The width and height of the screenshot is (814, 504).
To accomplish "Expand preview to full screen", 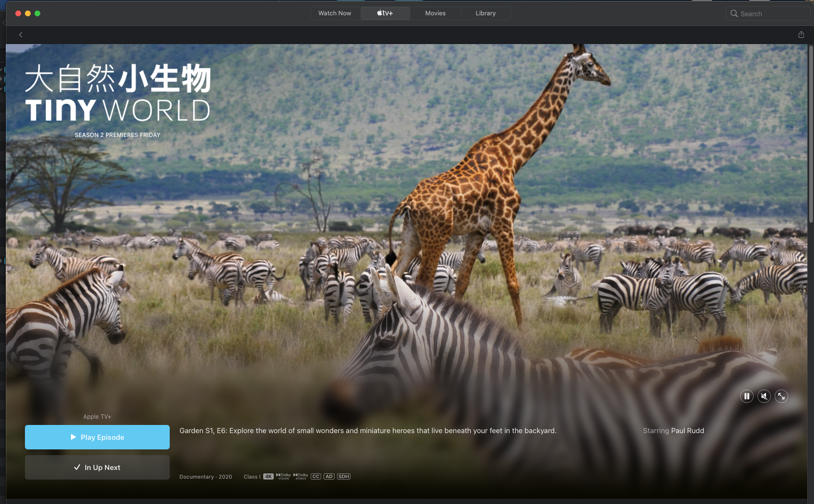I will (x=781, y=396).
